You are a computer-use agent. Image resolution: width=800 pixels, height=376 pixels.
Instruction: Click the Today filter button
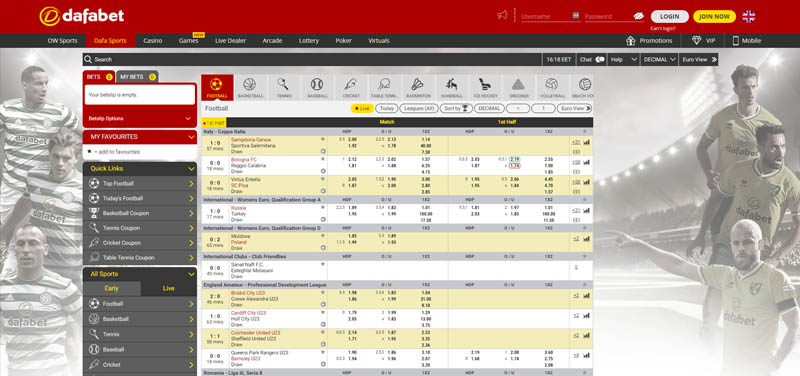pyautogui.click(x=387, y=108)
